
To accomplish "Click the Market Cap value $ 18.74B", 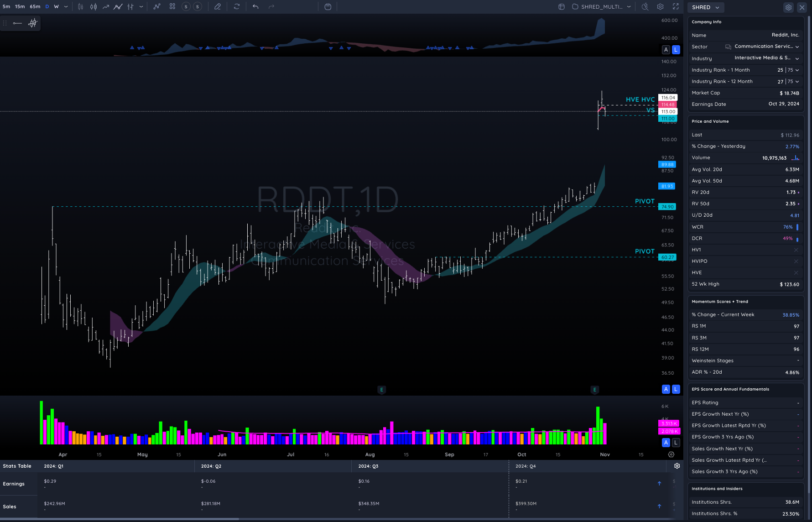I will coord(789,93).
